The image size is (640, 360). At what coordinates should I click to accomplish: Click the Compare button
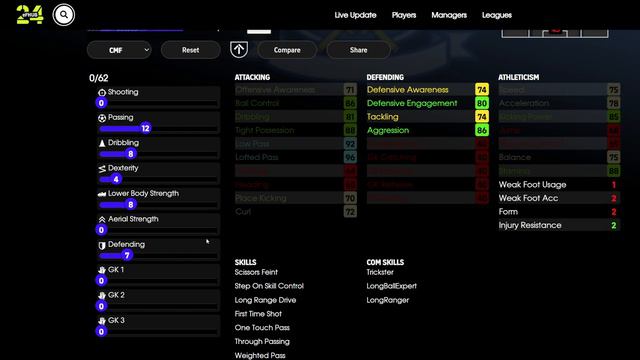coord(287,50)
